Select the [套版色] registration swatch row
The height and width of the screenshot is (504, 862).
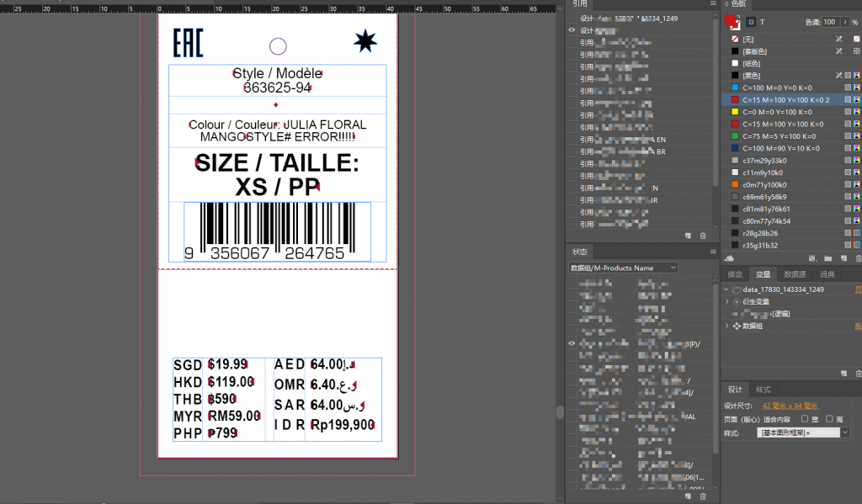[790, 51]
